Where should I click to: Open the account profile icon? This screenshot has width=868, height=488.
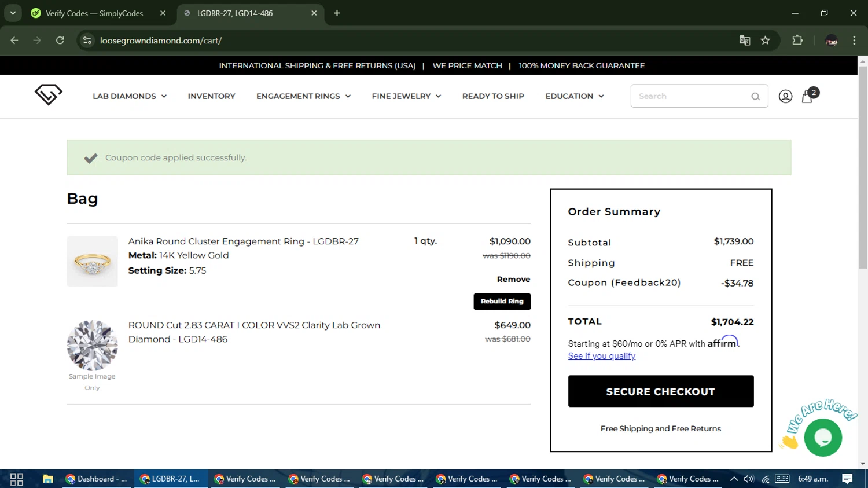point(785,96)
